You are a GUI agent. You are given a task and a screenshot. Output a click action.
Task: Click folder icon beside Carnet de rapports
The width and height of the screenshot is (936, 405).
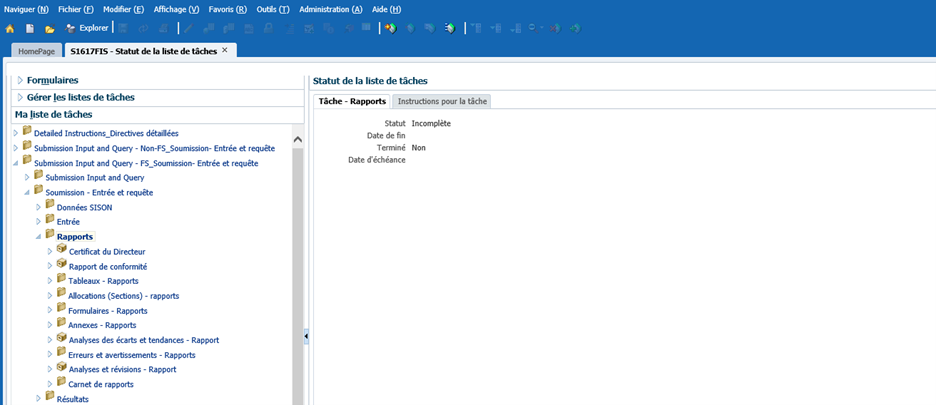[61, 383]
